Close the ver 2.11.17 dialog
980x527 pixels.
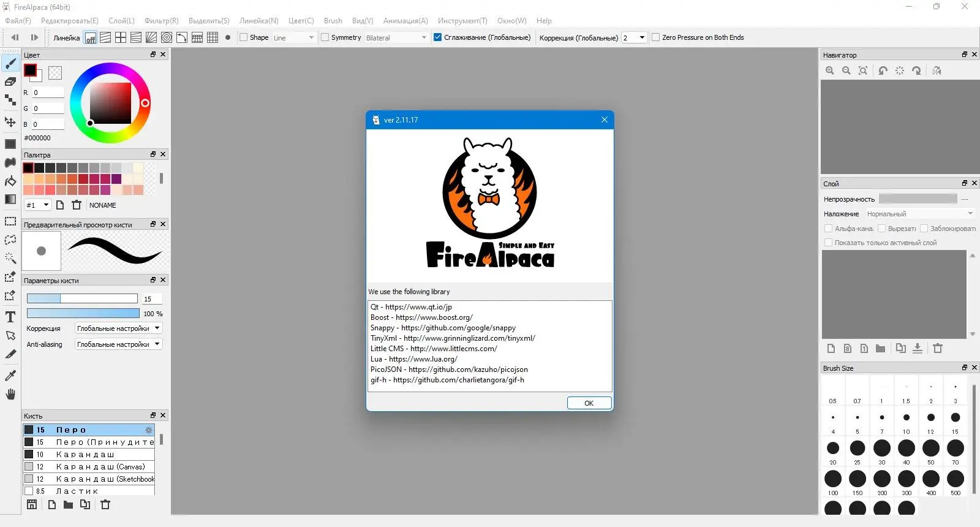[605, 119]
